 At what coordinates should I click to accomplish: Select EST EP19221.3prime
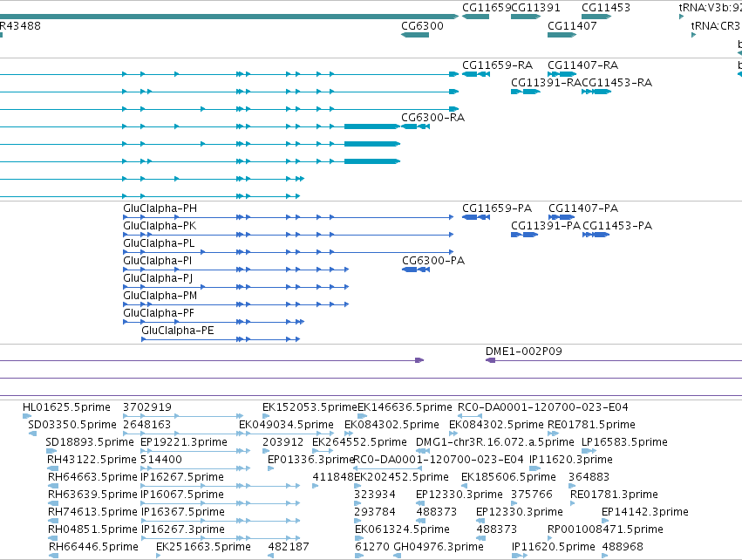184,442
